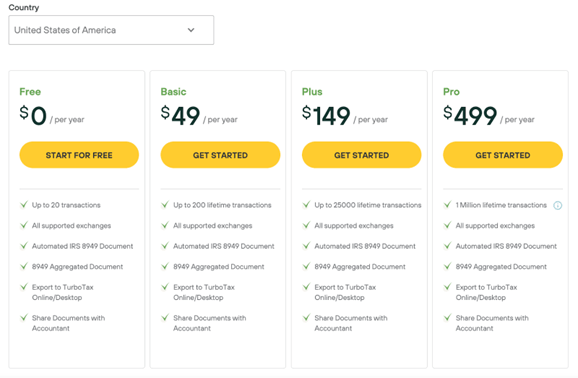578x378 pixels.
Task: Click GET STARTED on the Pro plan
Action: (502, 155)
